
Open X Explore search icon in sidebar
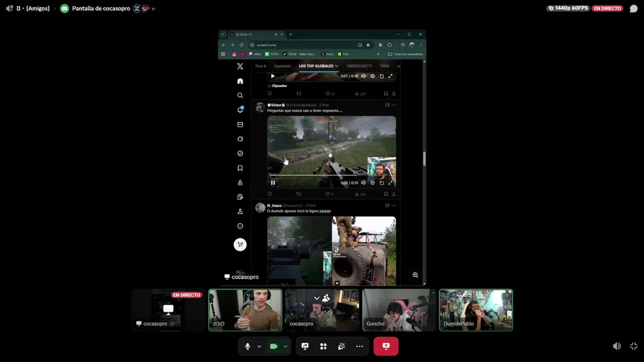coord(240,96)
